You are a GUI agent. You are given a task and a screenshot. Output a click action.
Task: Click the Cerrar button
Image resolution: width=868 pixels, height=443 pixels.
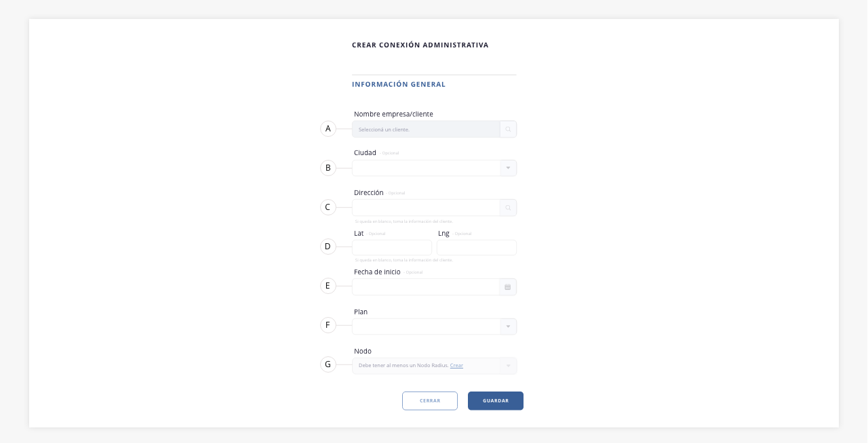pos(430,401)
